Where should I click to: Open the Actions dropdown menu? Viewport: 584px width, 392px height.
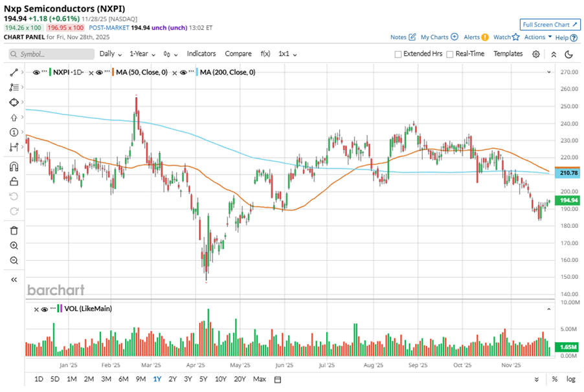pyautogui.click(x=538, y=37)
